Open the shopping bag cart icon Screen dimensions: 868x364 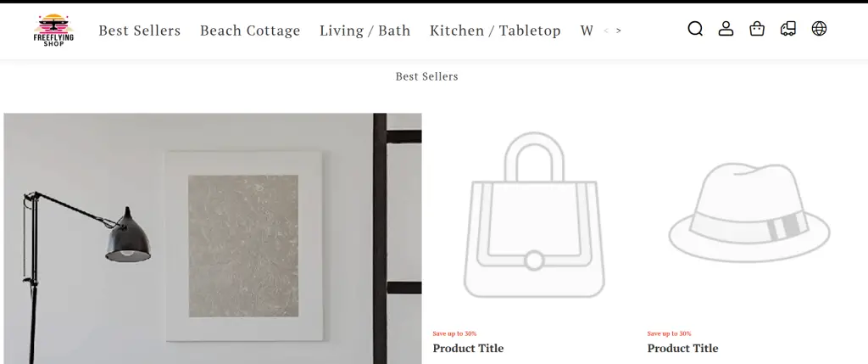pyautogui.click(x=757, y=29)
